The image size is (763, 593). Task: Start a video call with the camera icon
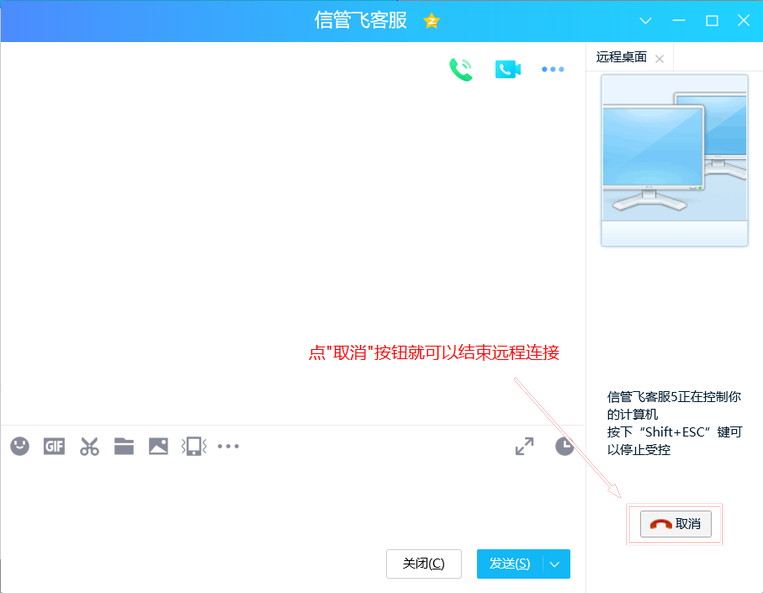tap(508, 69)
